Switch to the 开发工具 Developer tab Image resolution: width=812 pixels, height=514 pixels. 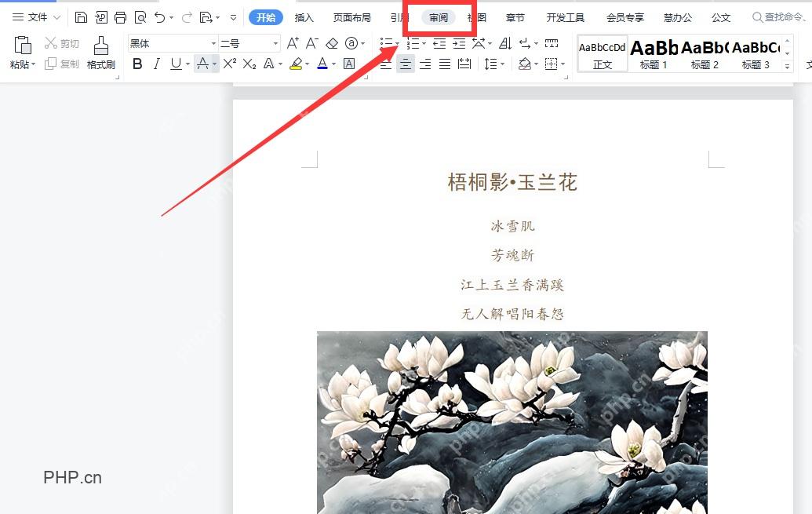click(566, 17)
